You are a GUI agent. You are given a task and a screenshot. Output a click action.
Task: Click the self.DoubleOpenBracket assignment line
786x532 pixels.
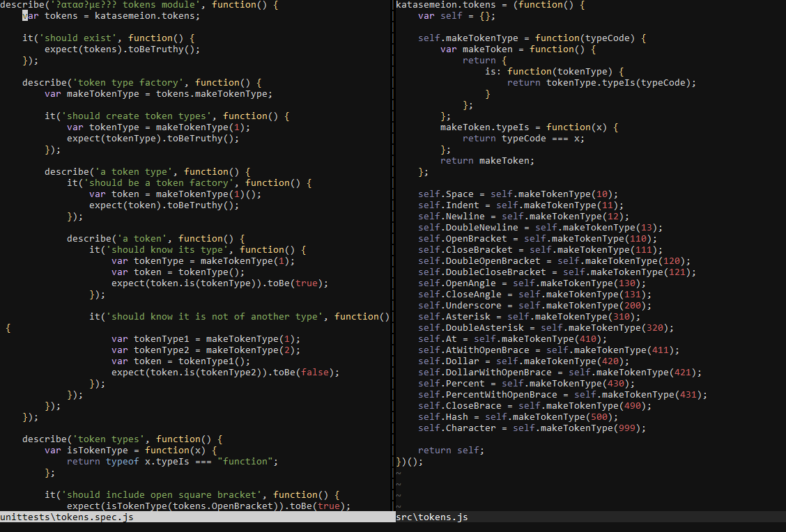(x=555, y=261)
